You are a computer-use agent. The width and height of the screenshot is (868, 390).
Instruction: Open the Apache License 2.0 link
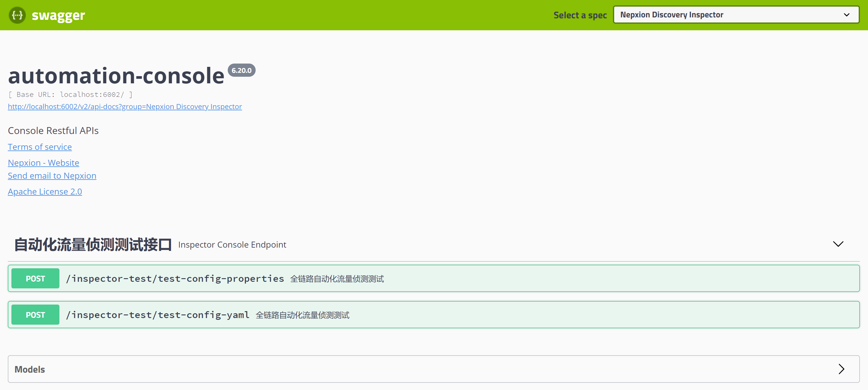[45, 192]
